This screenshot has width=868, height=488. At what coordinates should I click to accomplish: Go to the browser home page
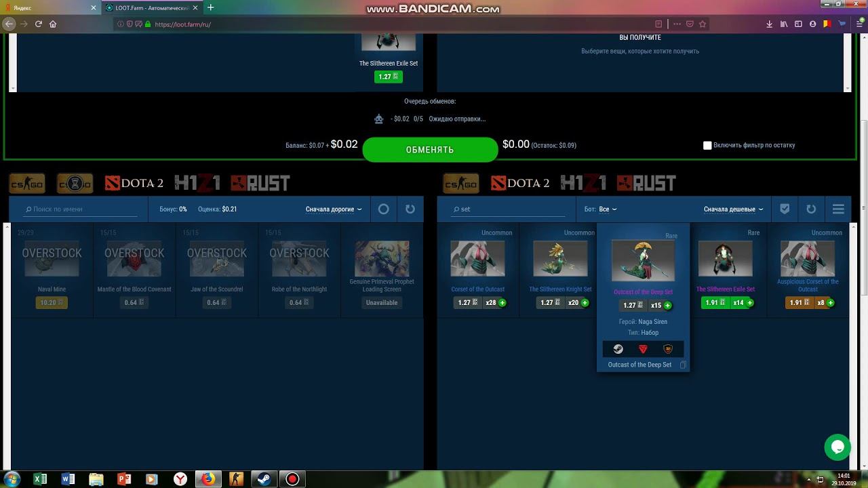click(53, 24)
